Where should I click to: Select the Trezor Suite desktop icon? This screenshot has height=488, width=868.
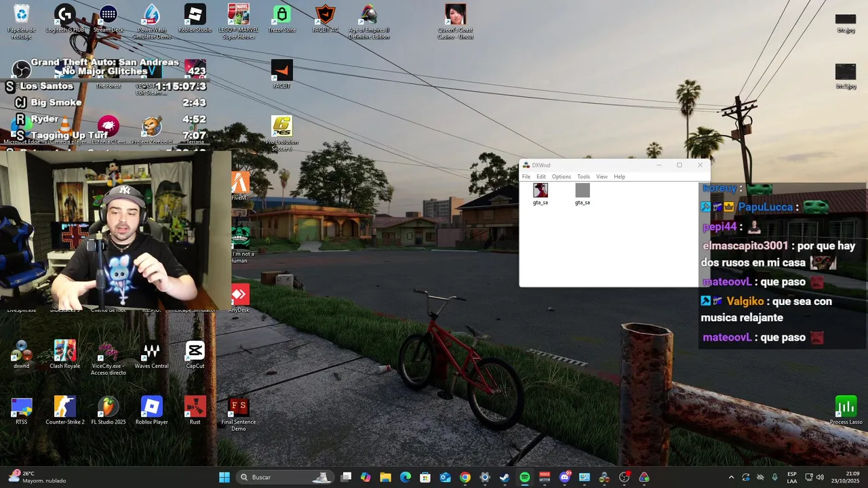click(x=281, y=19)
